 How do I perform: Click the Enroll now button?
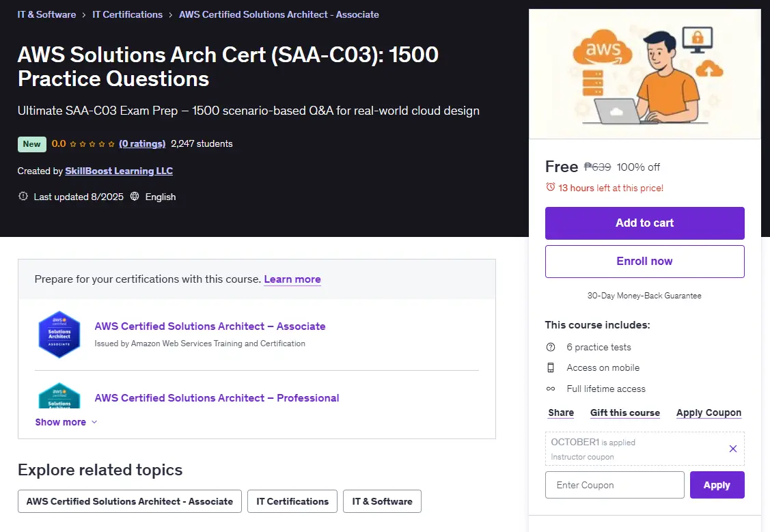click(644, 262)
